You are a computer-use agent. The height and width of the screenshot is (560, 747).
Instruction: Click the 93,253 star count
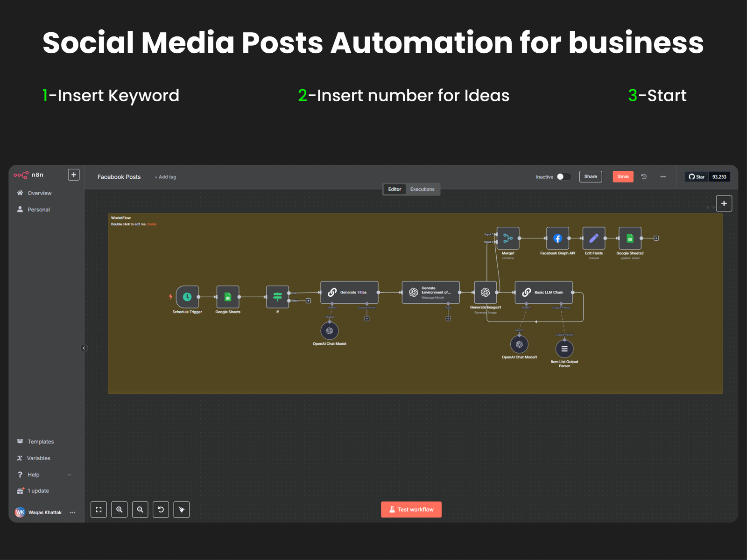[x=719, y=177]
